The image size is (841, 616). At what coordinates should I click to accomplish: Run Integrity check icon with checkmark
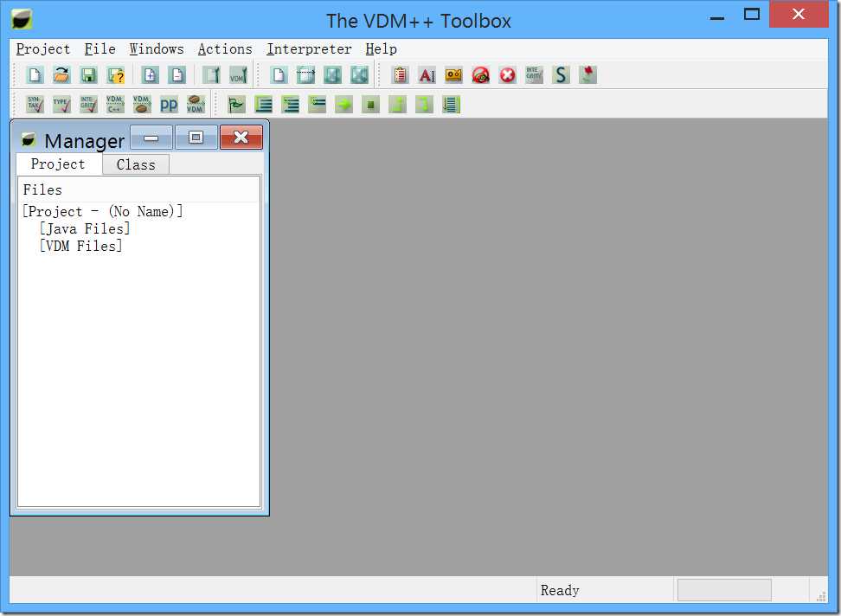point(88,105)
